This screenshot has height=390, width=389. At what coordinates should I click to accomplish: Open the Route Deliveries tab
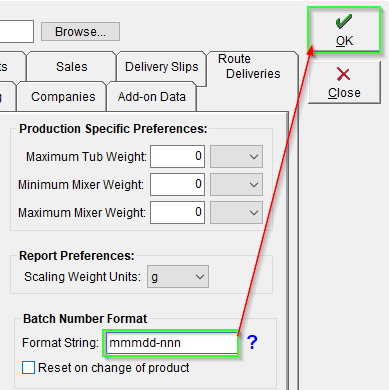[x=252, y=66]
